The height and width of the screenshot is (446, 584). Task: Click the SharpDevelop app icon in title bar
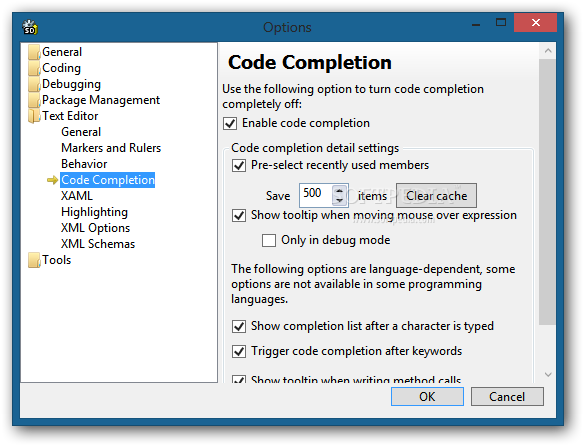coord(30,28)
